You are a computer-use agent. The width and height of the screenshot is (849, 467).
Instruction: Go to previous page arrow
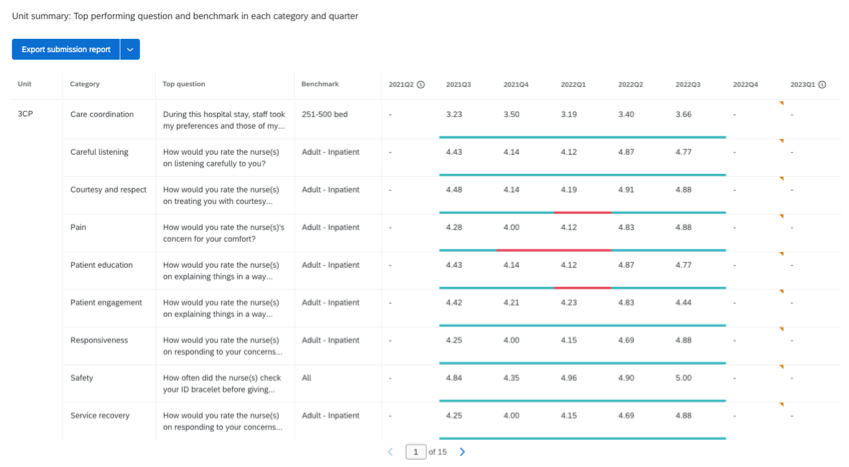coord(391,452)
